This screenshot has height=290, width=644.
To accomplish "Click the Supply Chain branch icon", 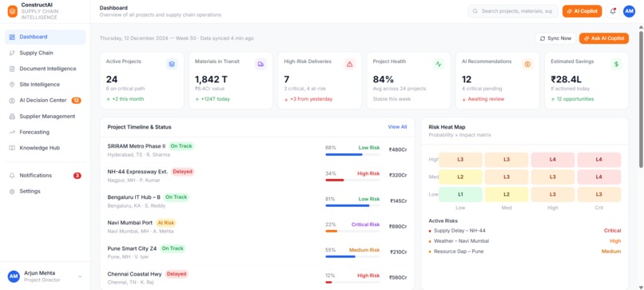I will tap(12, 53).
